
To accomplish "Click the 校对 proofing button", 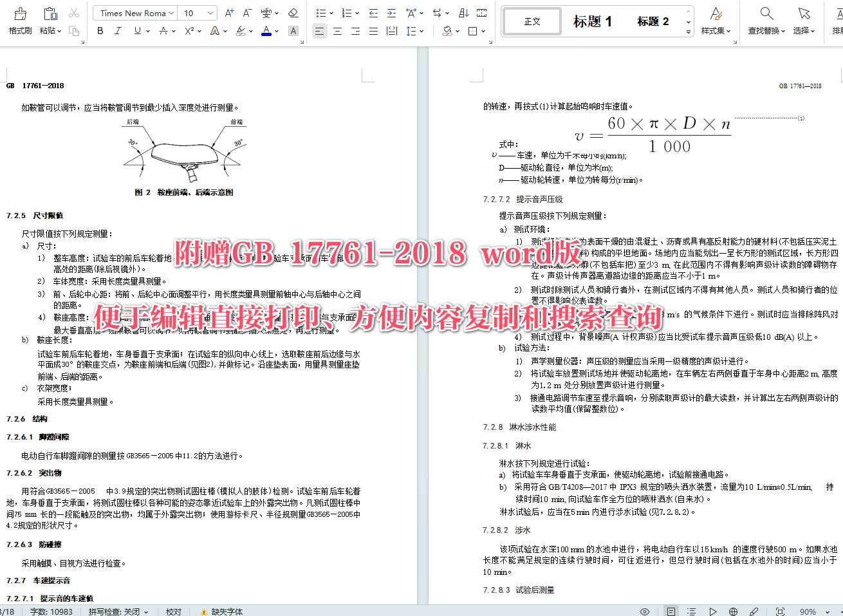I will coord(172,611).
